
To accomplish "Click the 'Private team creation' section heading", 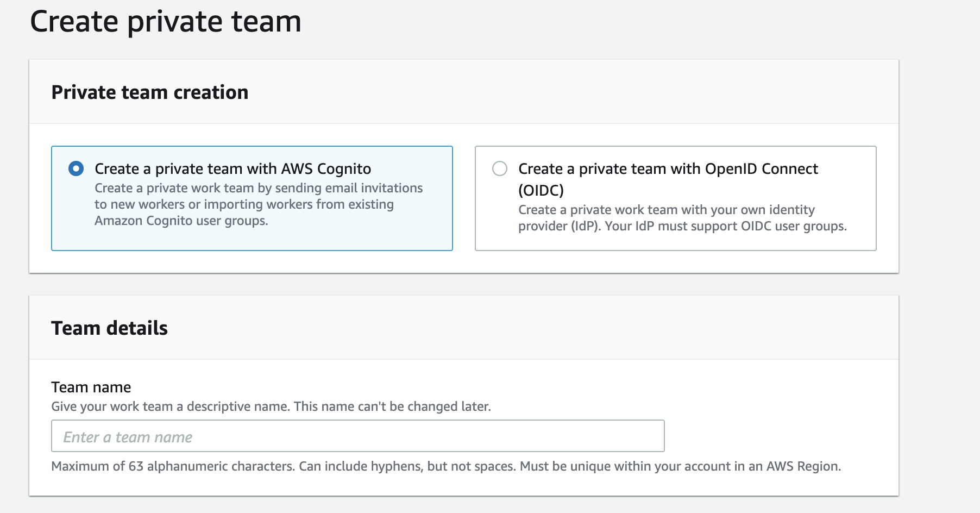I will 150,92.
